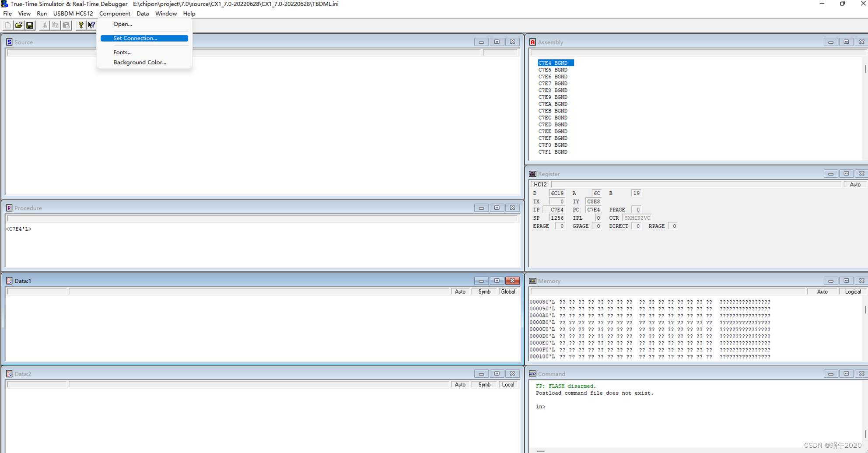Click the Open folder toolbar icon
868x453 pixels.
point(19,25)
